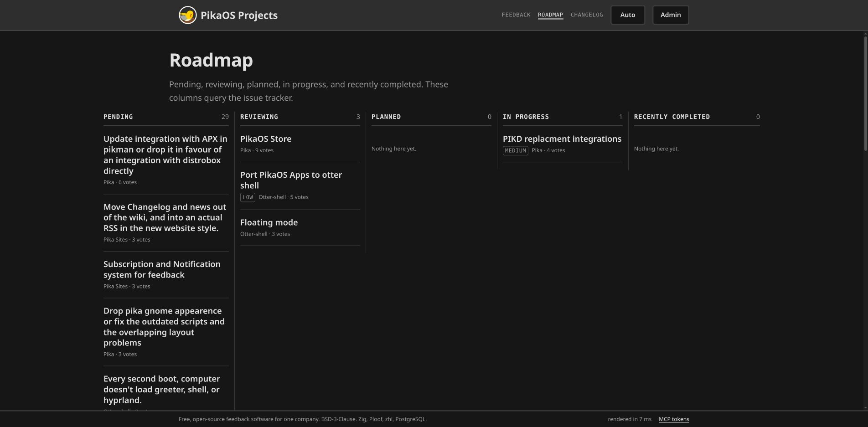Viewport: 868px width, 427px height.
Task: Click the REVIEWING column header
Action: (x=259, y=117)
